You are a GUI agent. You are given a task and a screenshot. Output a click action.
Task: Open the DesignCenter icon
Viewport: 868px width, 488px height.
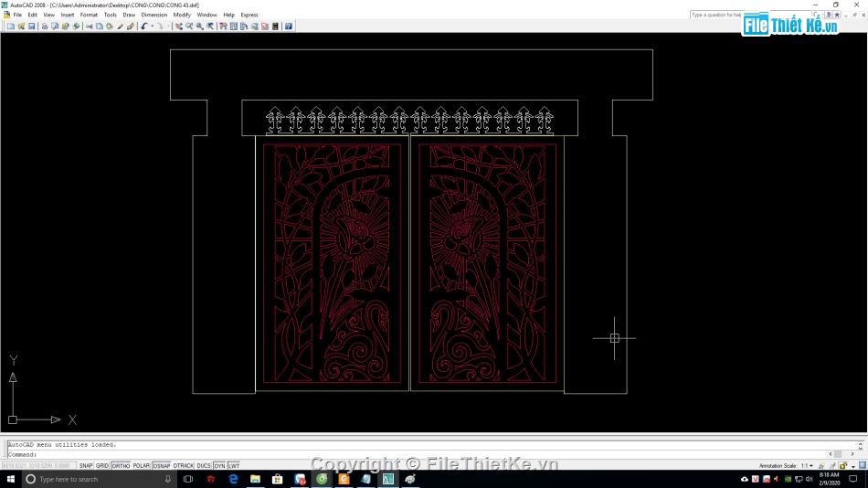tap(234, 26)
